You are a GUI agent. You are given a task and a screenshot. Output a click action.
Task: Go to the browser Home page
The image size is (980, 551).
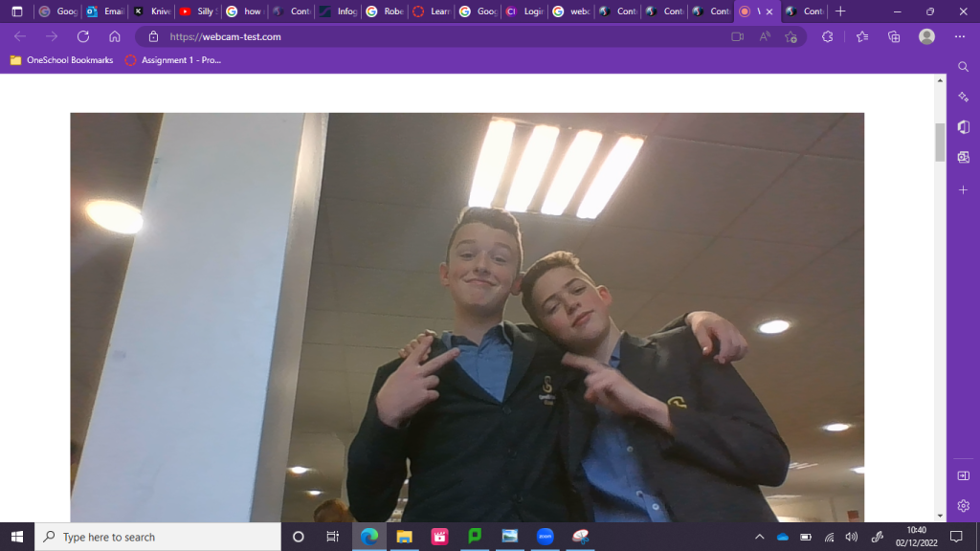[115, 36]
